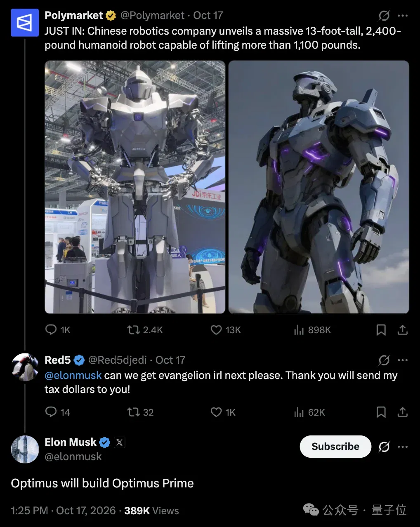Visit the Polymarket profile avatar
420x527 pixels.
click(x=25, y=23)
